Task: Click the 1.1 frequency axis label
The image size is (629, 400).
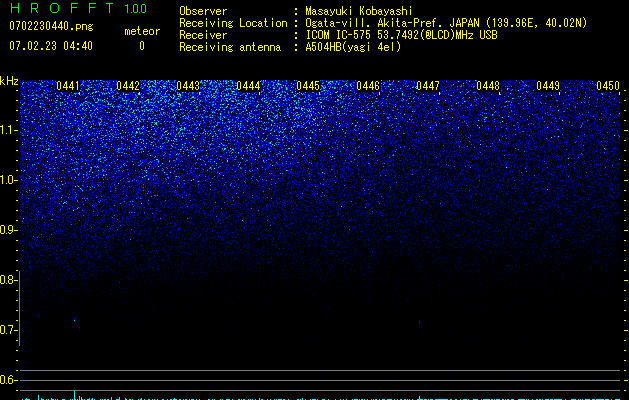Action: tap(8, 130)
